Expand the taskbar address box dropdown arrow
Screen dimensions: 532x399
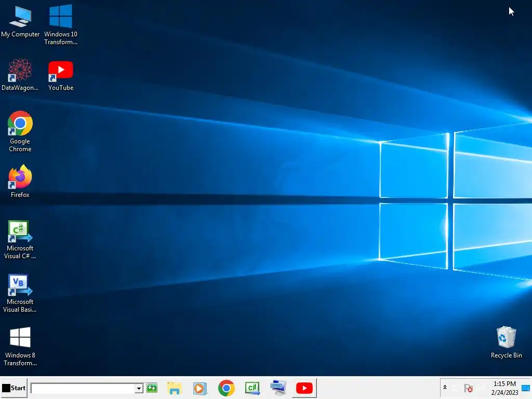coord(139,388)
